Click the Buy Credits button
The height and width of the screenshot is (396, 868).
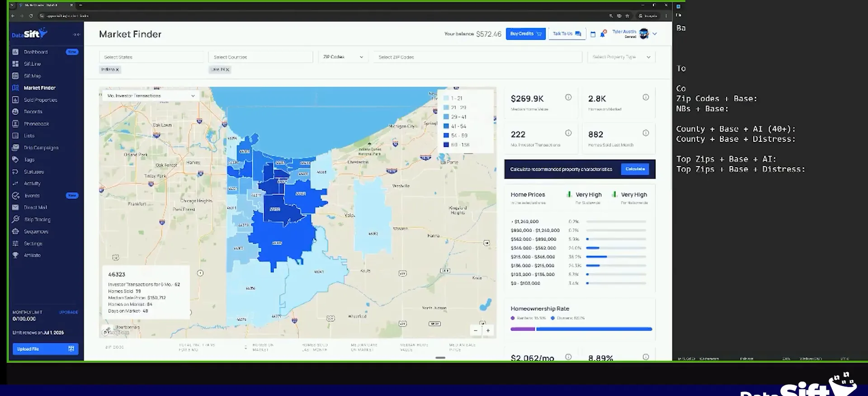tap(526, 34)
